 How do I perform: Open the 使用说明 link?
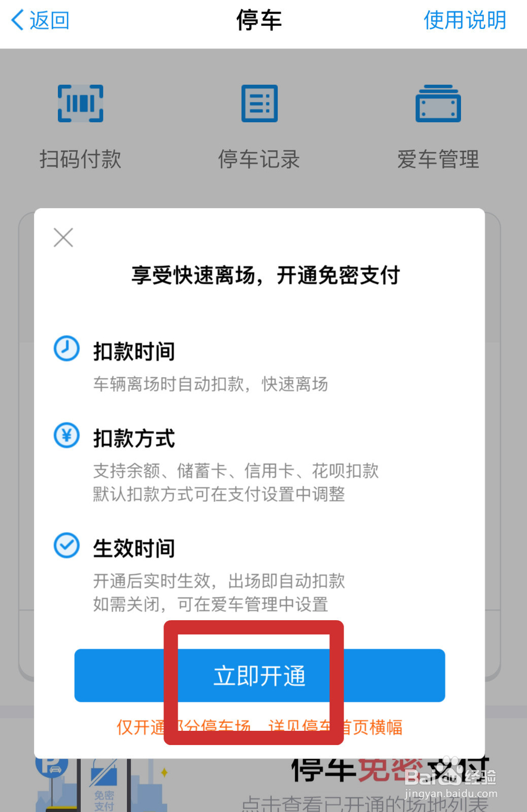point(465,21)
